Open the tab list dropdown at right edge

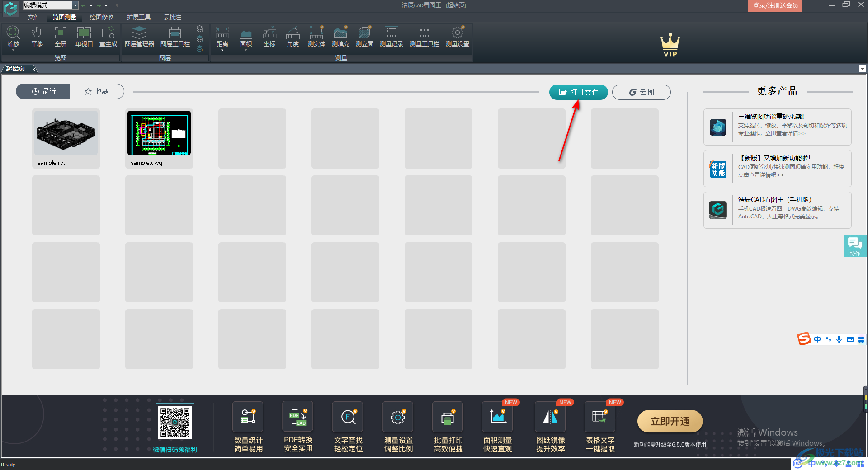pos(863,69)
